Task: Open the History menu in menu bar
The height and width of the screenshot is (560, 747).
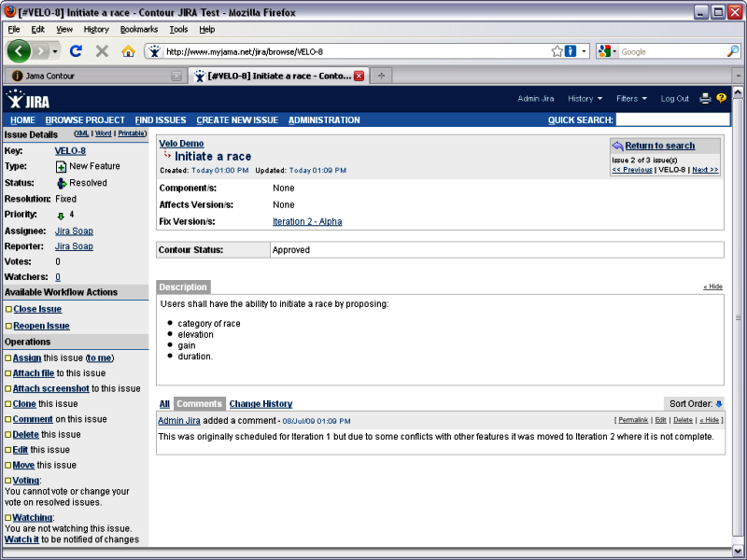Action: point(96,30)
